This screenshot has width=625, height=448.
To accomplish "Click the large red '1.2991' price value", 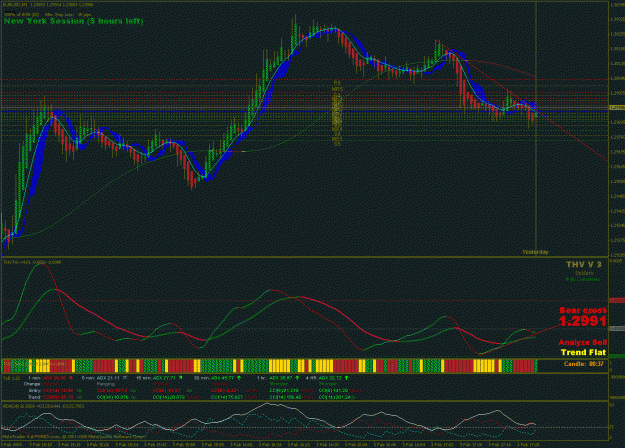I will tap(583, 321).
